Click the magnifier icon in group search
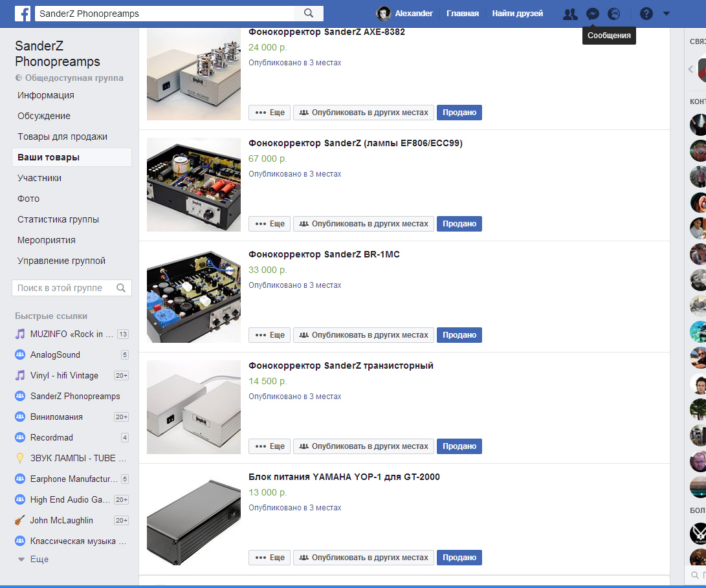 [x=121, y=288]
